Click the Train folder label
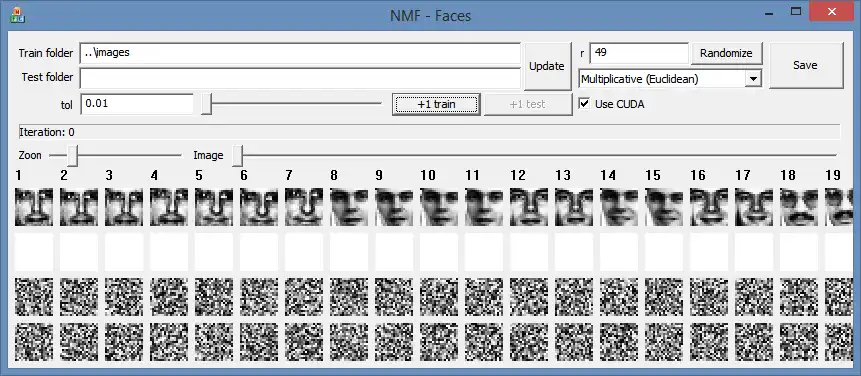The height and width of the screenshot is (376, 861). (46, 53)
